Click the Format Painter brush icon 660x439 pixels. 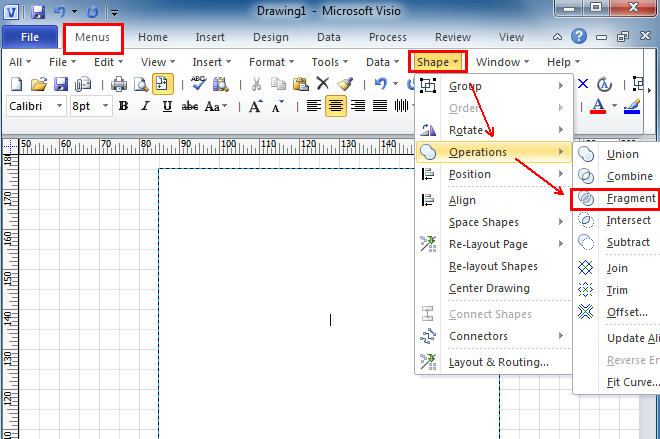point(345,83)
